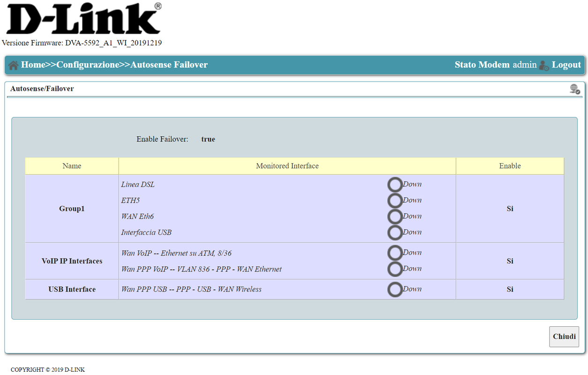The height and width of the screenshot is (375, 588).
Task: Select the admin username text
Action: (524, 65)
